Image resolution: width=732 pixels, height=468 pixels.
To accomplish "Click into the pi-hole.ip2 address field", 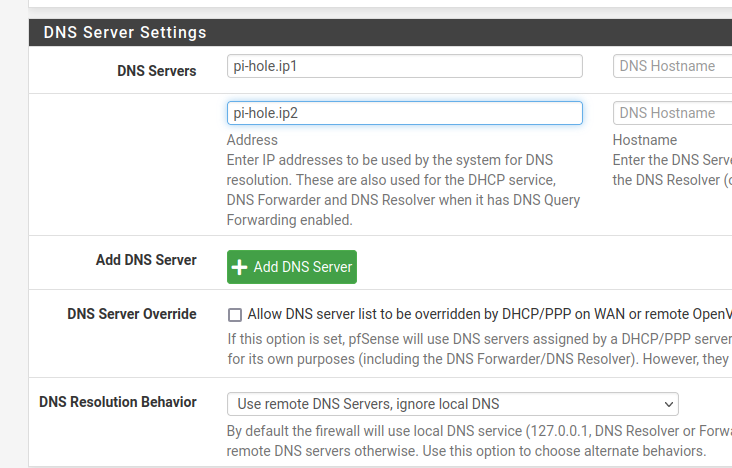I will click(x=404, y=113).
